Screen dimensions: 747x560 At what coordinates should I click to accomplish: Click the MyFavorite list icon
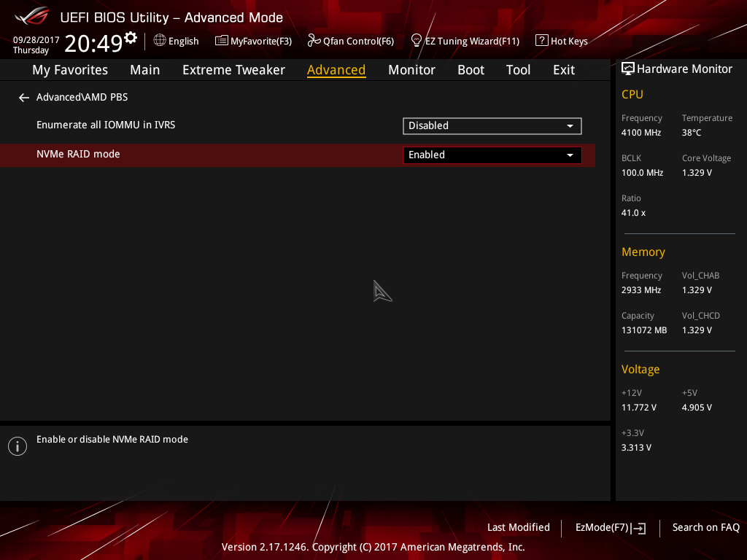pos(221,41)
